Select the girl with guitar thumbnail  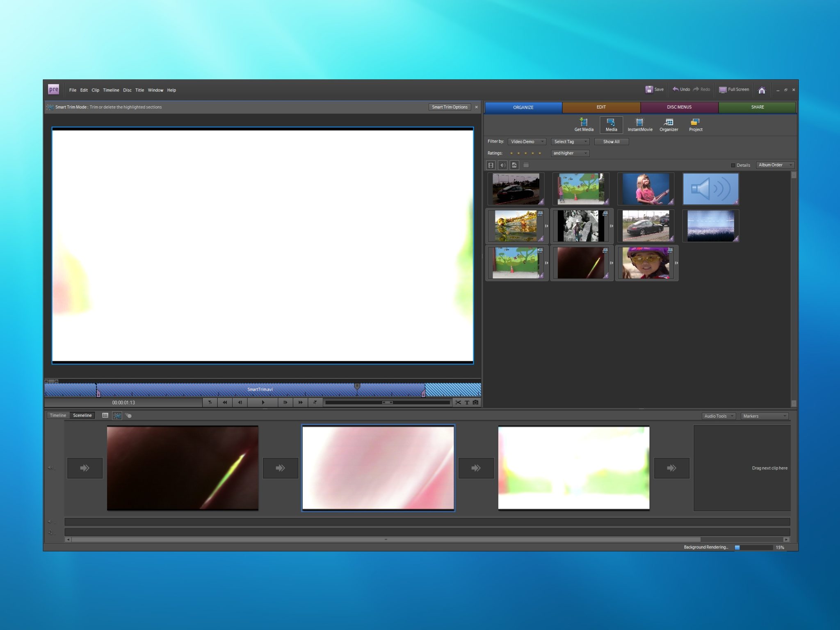646,189
